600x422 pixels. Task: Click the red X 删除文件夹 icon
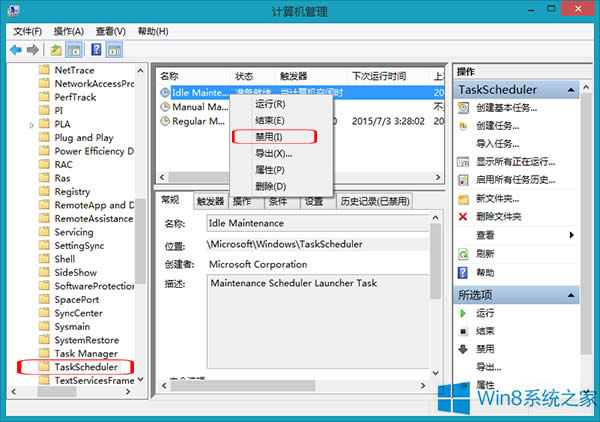pyautogui.click(x=463, y=217)
